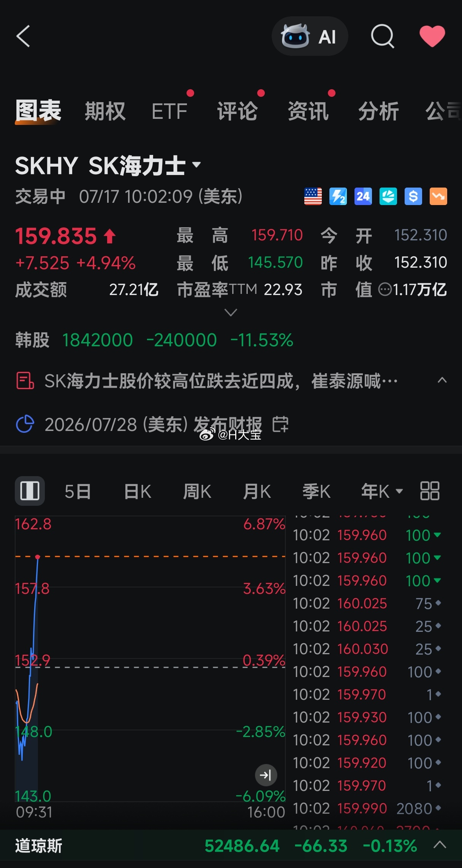Select the 周K chart period
Image resolution: width=462 pixels, height=868 pixels.
coord(197,491)
